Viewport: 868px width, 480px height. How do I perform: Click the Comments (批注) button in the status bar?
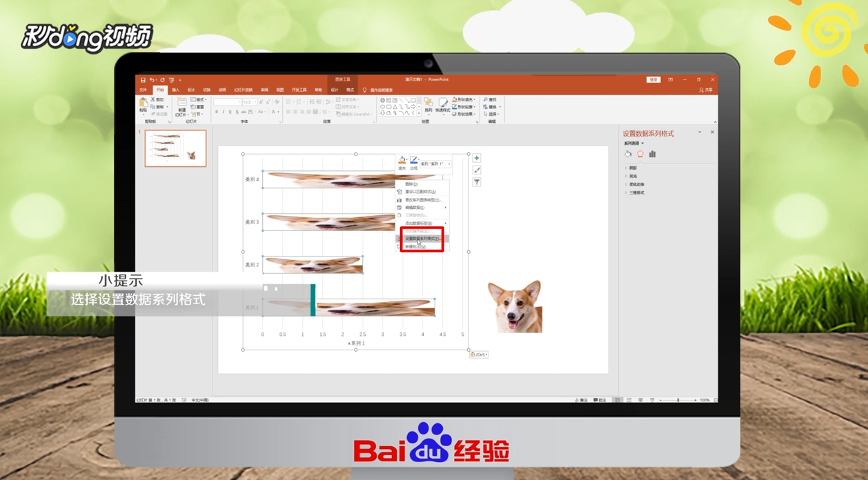point(600,400)
